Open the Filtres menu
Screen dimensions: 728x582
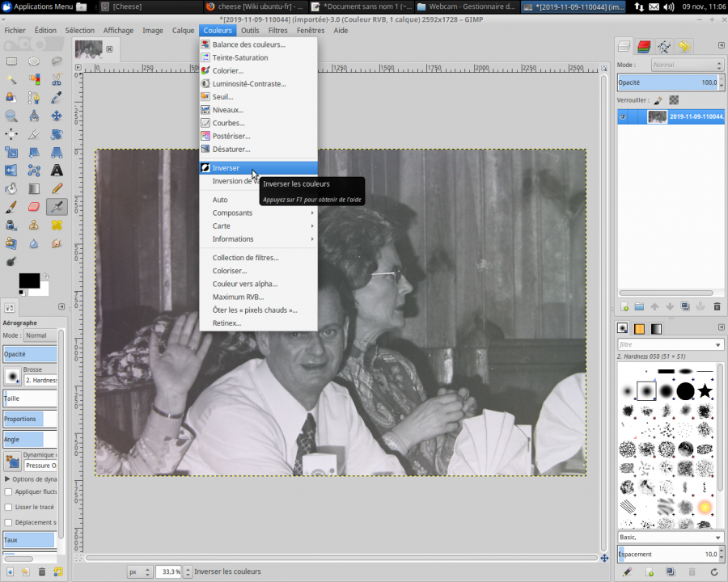pyautogui.click(x=277, y=31)
